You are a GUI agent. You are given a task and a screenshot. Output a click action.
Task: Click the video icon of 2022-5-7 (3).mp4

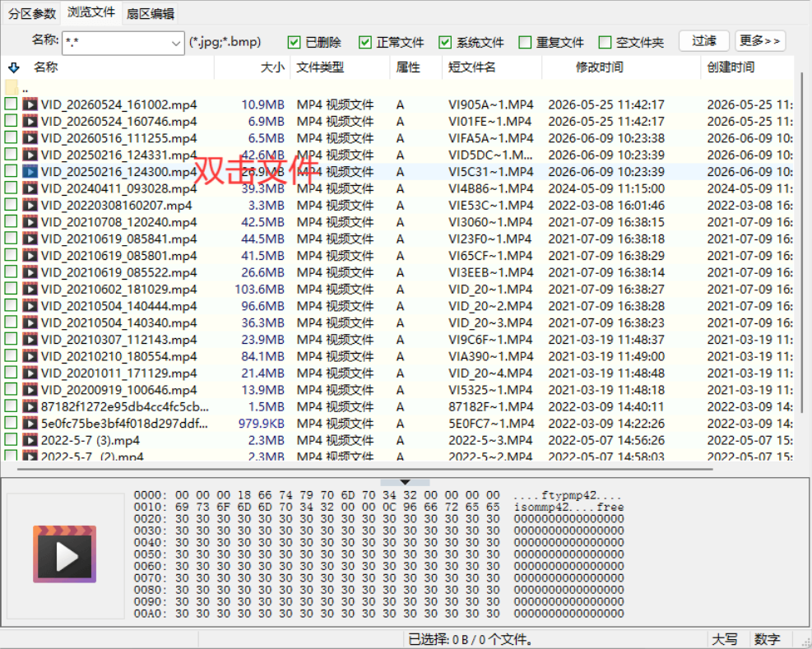pyautogui.click(x=30, y=440)
